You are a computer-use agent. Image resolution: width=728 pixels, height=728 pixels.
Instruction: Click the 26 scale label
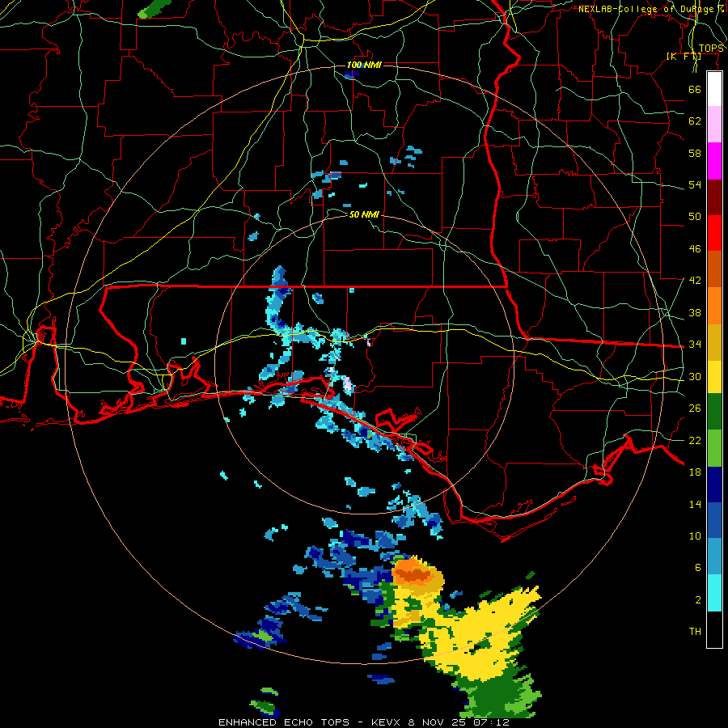pos(695,408)
